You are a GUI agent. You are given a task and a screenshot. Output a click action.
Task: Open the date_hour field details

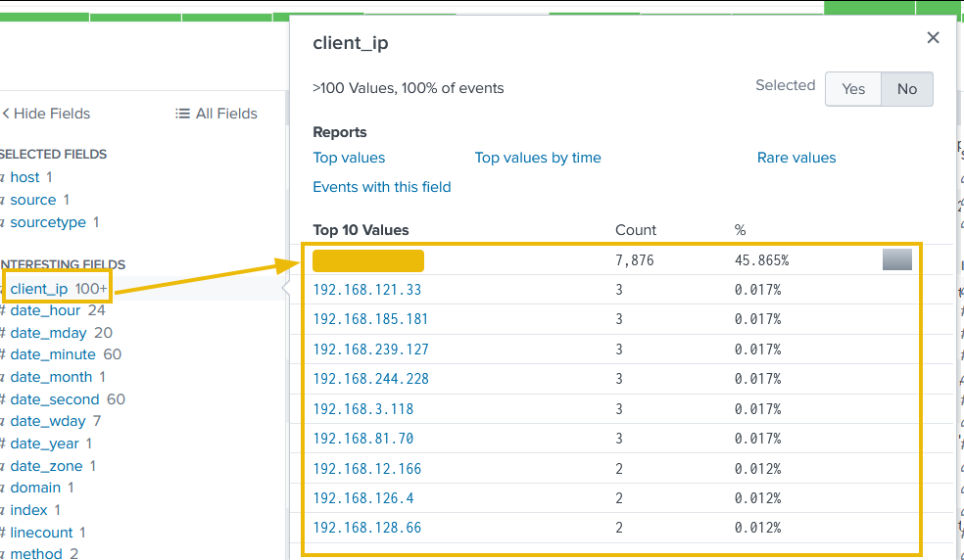coord(45,310)
